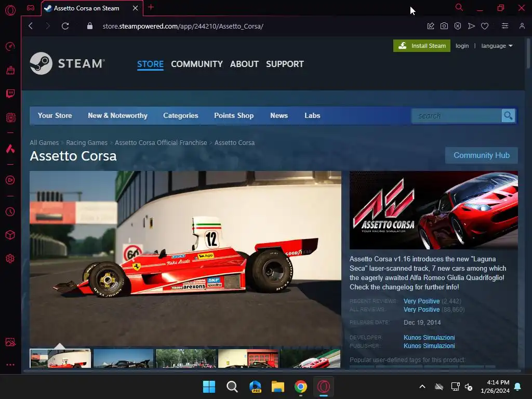Viewport: 532px width, 399px height.
Task: Add page to bookmarks heart icon
Action: coord(485,26)
